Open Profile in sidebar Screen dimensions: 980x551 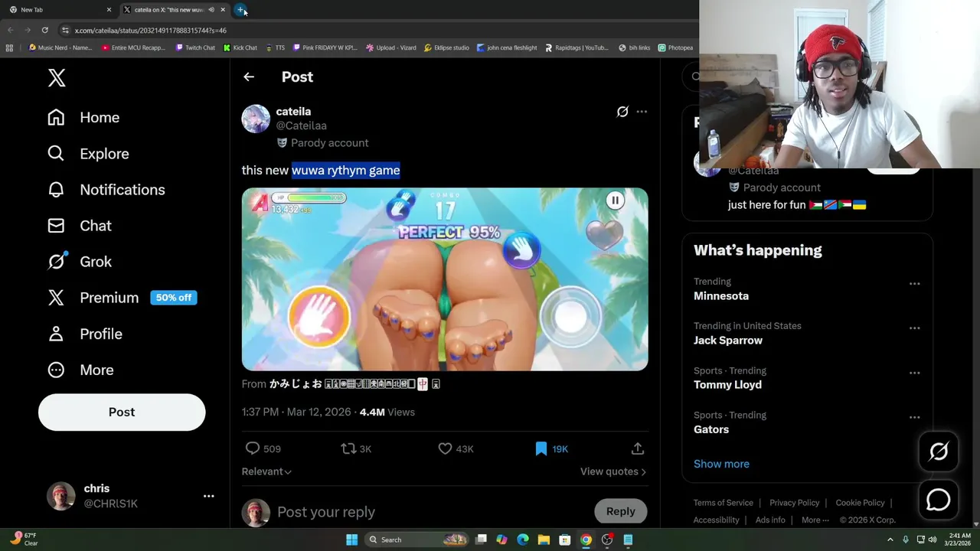tap(84, 334)
